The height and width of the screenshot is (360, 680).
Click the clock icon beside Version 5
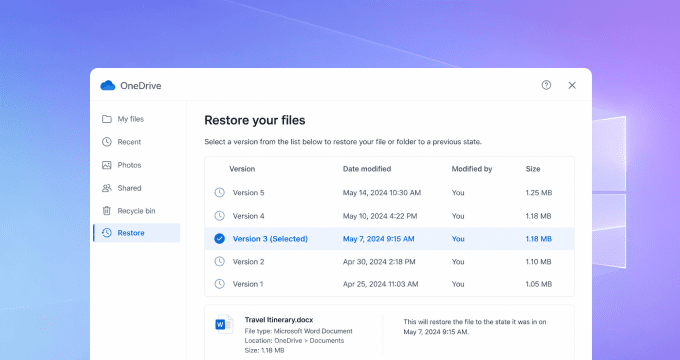point(220,193)
